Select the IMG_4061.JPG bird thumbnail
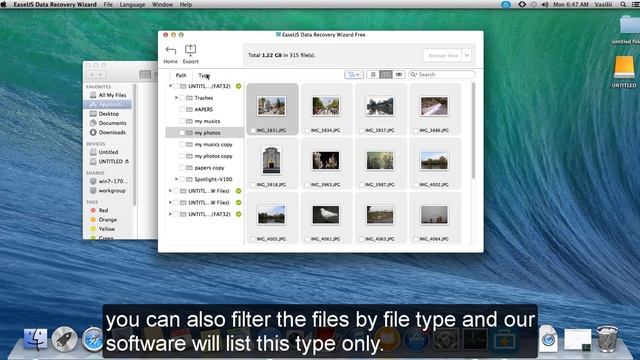Viewport: 640px width, 360px height. click(x=326, y=215)
